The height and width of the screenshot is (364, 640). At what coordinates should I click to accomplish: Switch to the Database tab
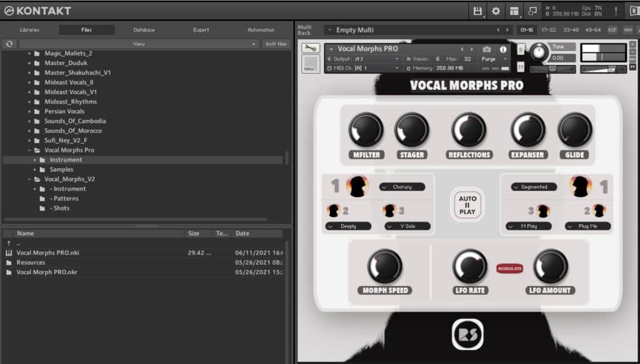pyautogui.click(x=144, y=30)
